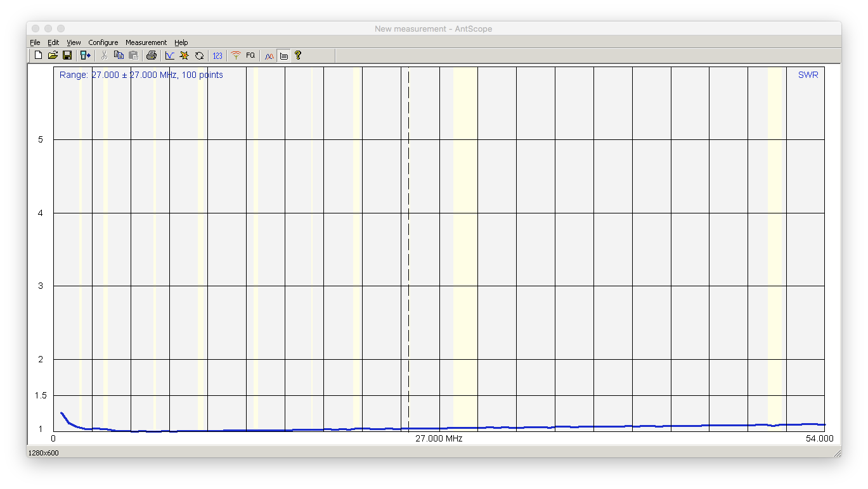Screen dimensions: 868x489
Task: Start a single scan with the graph icon
Action: [169, 56]
